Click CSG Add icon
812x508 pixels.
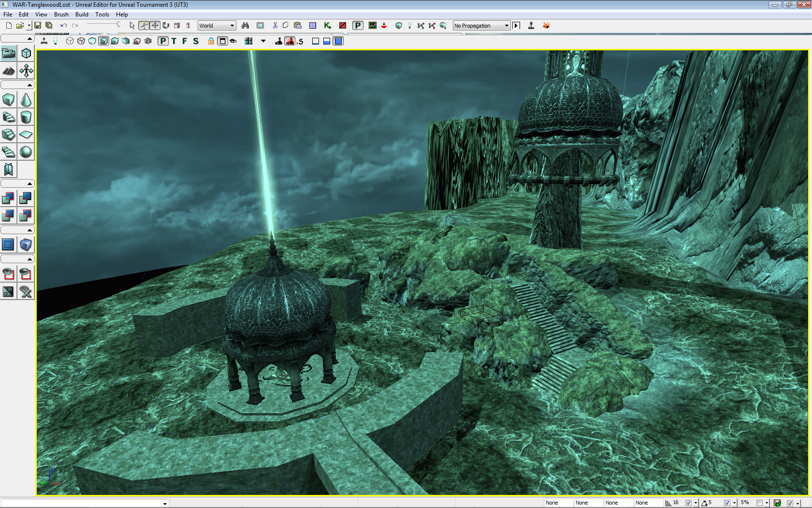click(9, 198)
